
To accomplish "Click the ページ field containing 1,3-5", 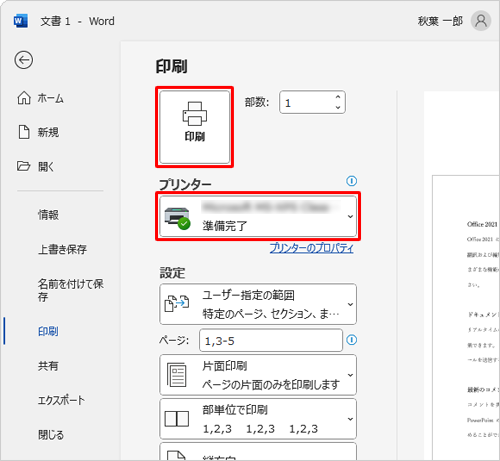I will (271, 340).
